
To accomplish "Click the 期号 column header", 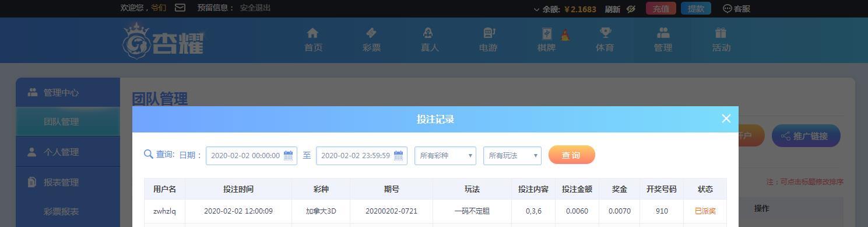I will tap(392, 189).
